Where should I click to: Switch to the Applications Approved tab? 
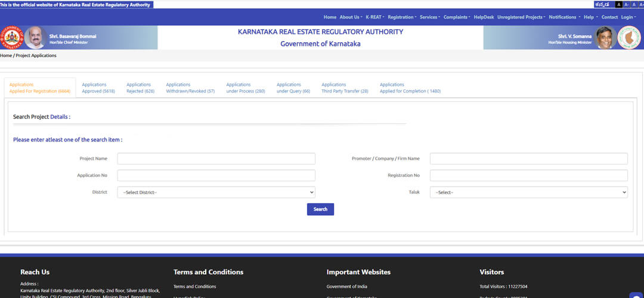pos(98,88)
